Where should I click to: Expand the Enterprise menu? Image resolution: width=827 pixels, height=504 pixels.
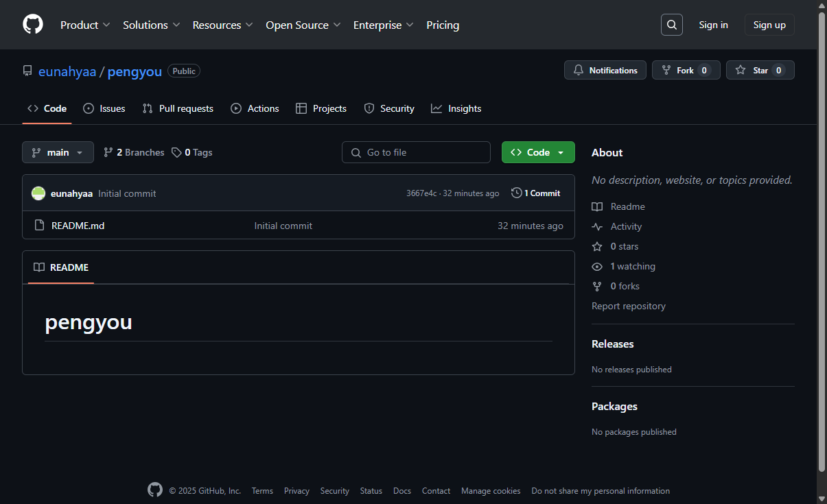pos(383,25)
